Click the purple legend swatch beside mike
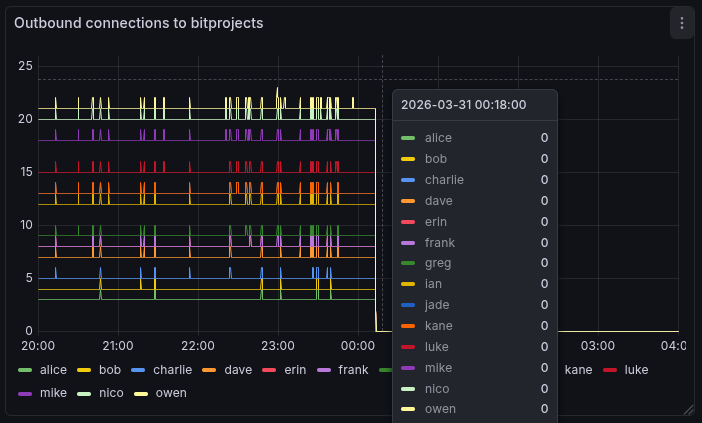The image size is (702, 423). [x=26, y=393]
